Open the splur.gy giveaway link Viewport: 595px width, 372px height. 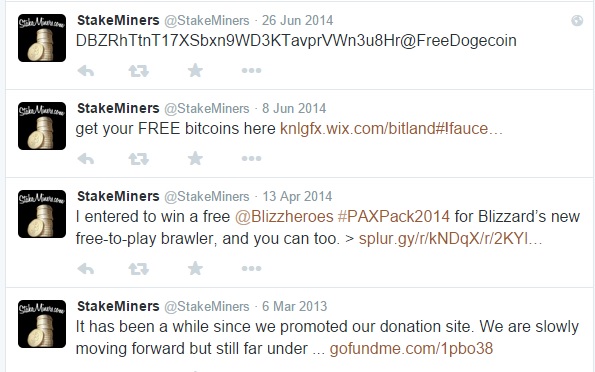point(450,239)
